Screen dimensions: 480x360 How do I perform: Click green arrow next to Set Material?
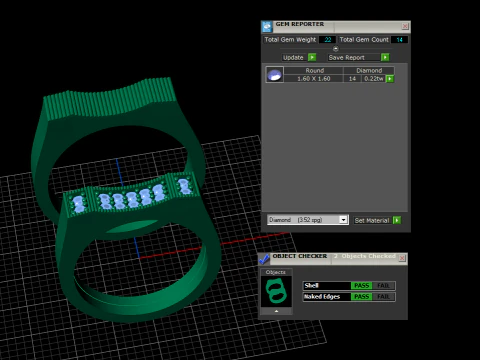coord(397,220)
